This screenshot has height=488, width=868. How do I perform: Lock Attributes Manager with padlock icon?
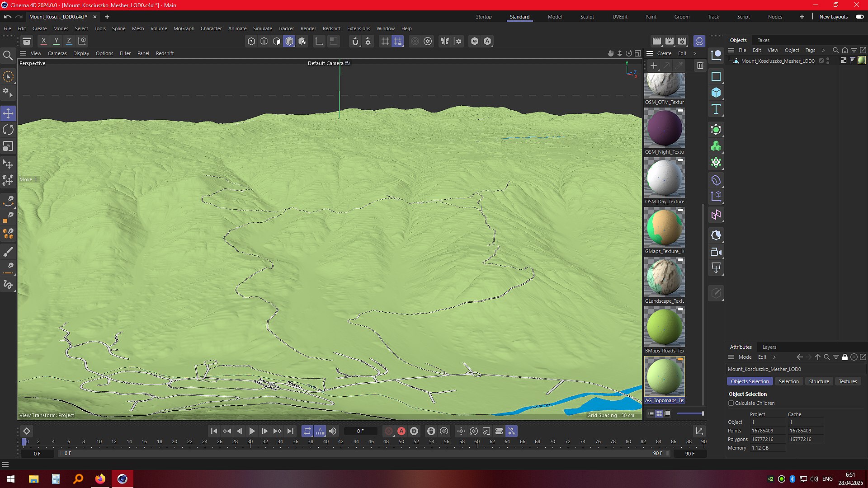coord(845,357)
